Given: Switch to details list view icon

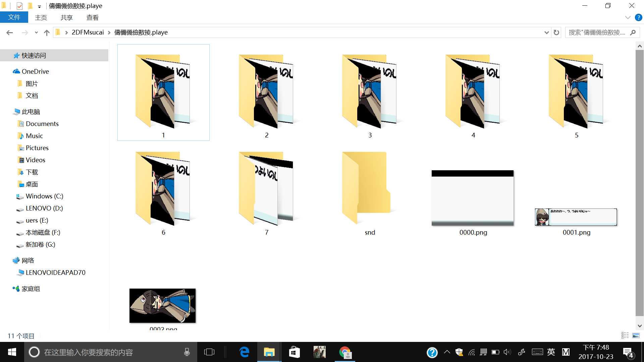Looking at the screenshot, I should tap(625, 336).
